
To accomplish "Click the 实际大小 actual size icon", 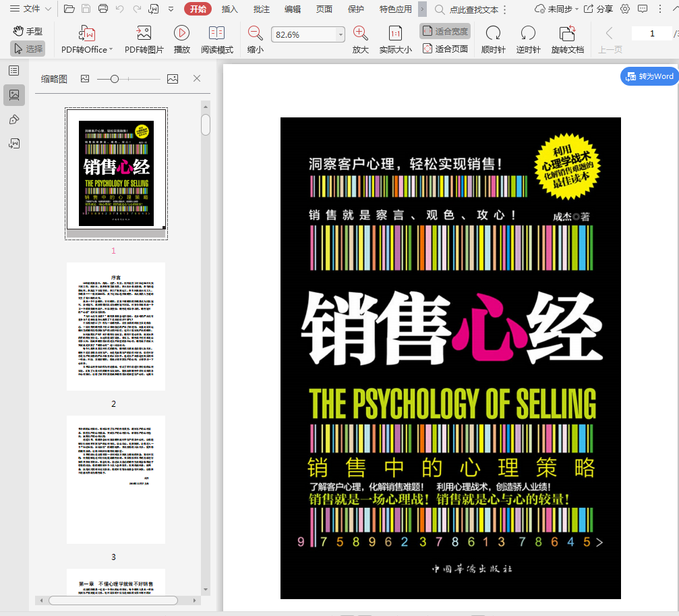I will tap(395, 33).
